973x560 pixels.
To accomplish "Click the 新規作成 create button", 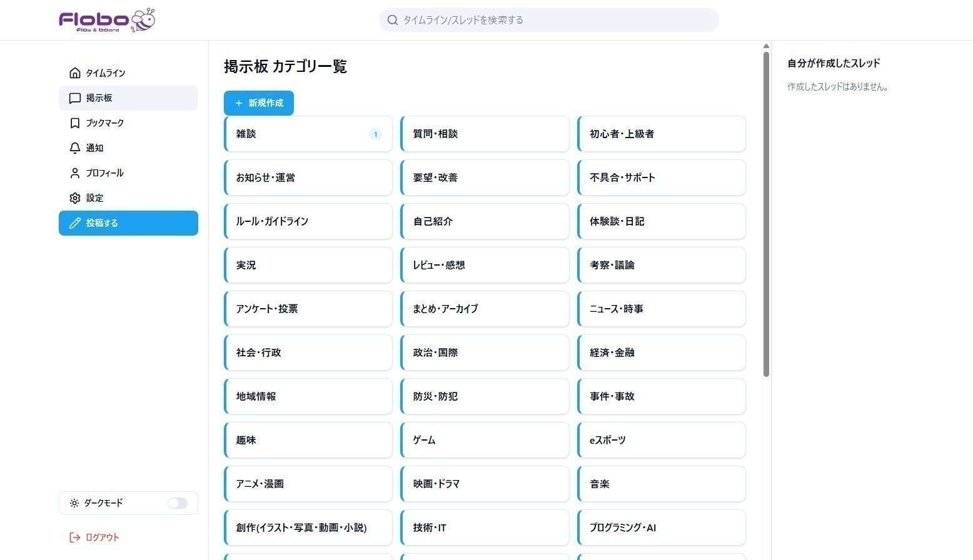I will point(258,102).
